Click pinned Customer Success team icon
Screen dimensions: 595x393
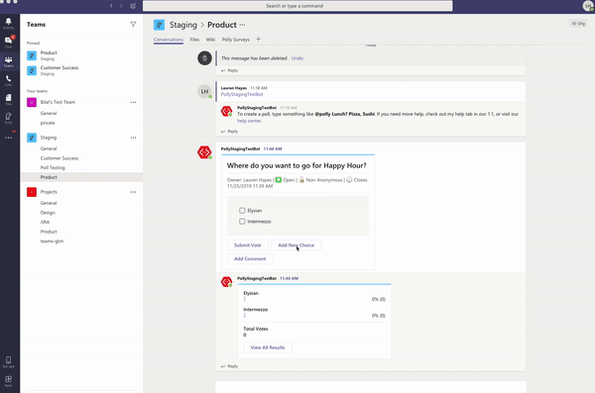[x=32, y=71]
